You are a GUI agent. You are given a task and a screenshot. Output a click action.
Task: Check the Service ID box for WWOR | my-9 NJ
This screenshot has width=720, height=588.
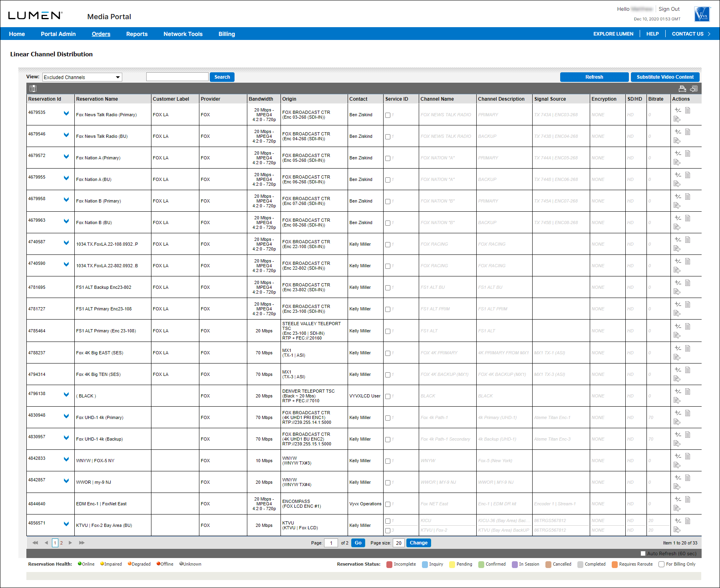pyautogui.click(x=388, y=483)
